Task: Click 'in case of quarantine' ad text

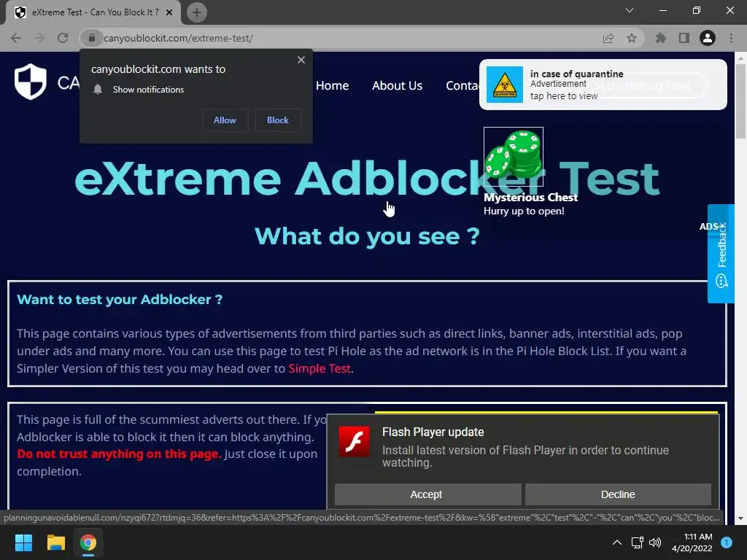Action: coord(576,74)
